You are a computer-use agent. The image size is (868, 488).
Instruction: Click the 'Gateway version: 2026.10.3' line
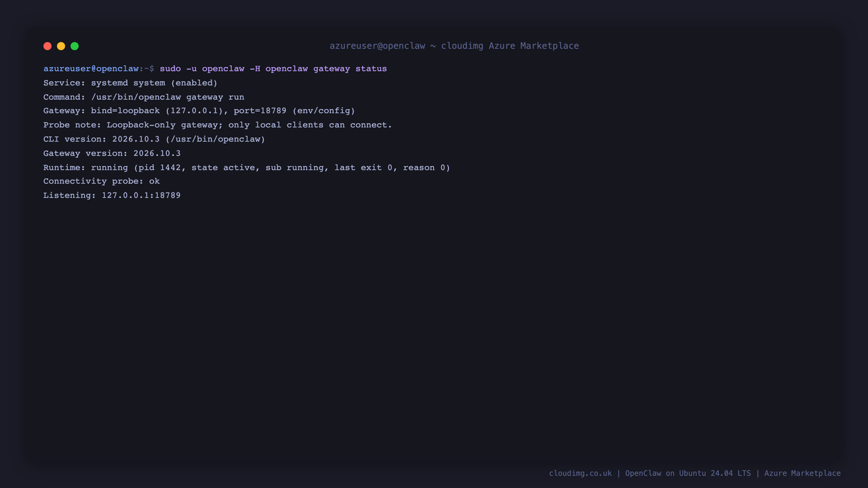pyautogui.click(x=112, y=153)
